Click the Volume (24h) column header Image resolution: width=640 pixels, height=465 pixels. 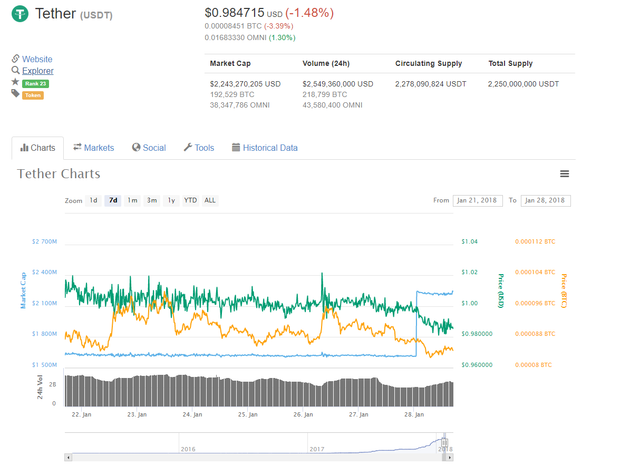click(x=326, y=63)
